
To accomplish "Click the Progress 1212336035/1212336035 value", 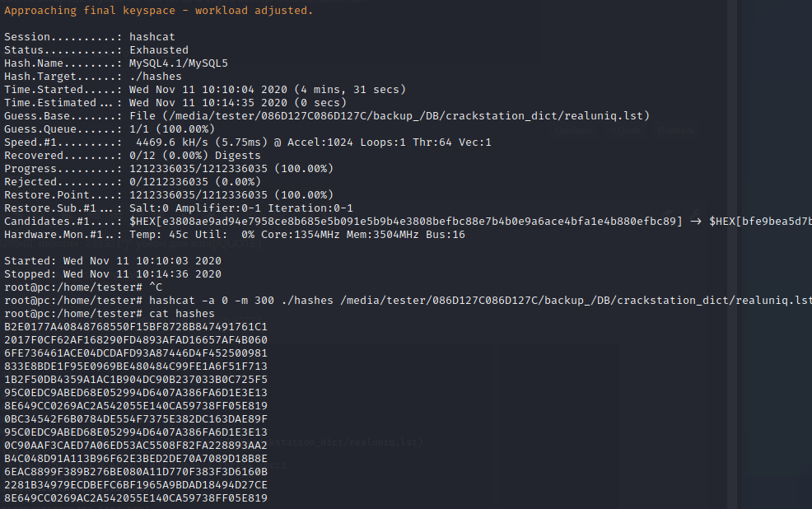I will coord(231,169).
